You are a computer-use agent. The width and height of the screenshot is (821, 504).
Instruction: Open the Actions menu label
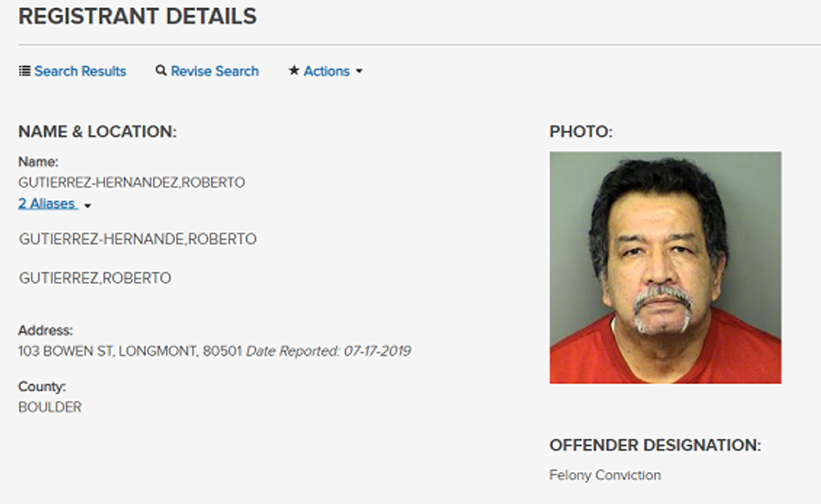(327, 71)
